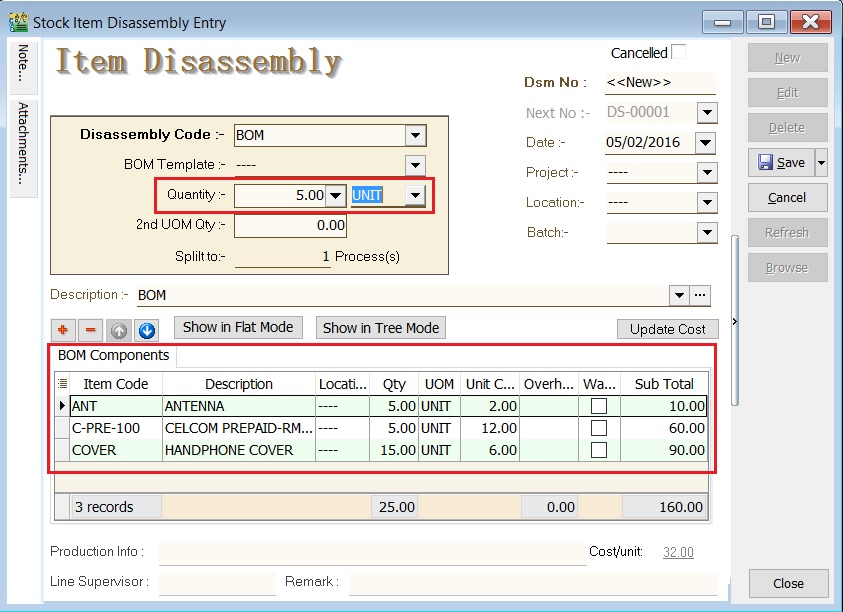Screen dimensions: 843x612
Task: Click the Stock Item Disassembly title bar icon
Action: [17, 20]
